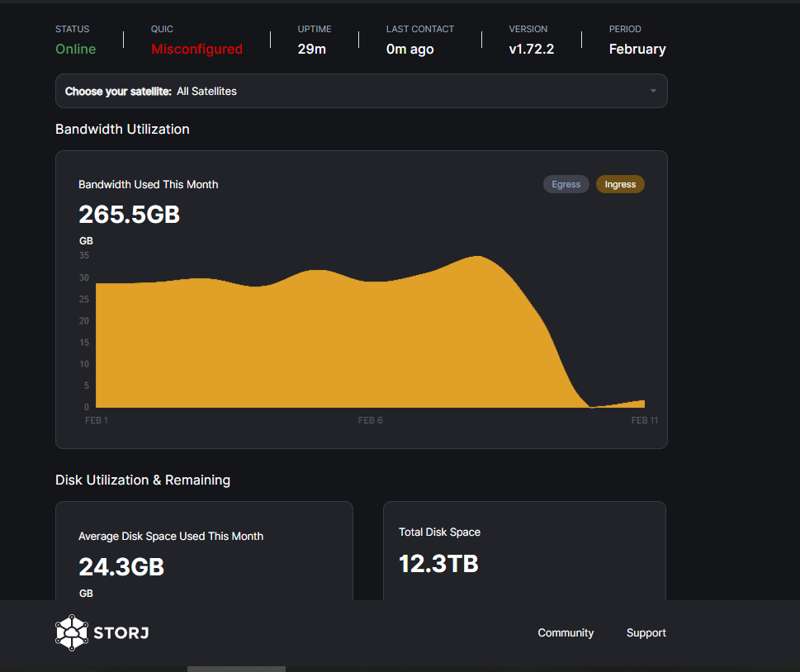Click the FEB 11 axis label
The image size is (800, 672).
[x=644, y=420]
